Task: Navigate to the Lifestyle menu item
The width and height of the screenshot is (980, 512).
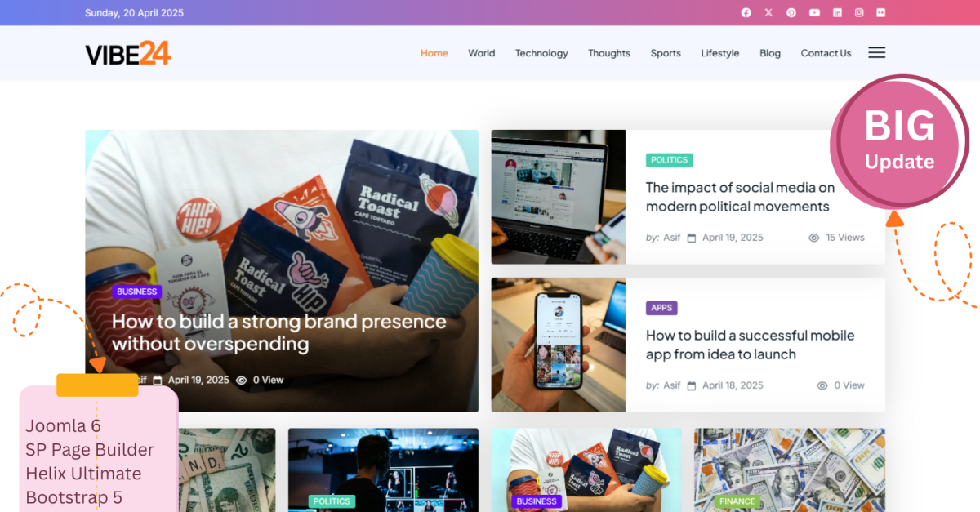Action: (x=720, y=53)
